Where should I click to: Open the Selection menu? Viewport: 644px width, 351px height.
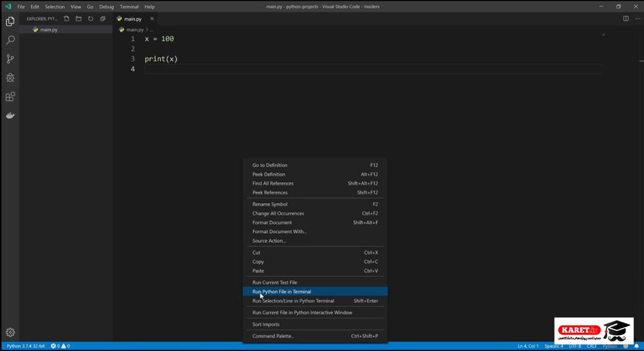55,6
